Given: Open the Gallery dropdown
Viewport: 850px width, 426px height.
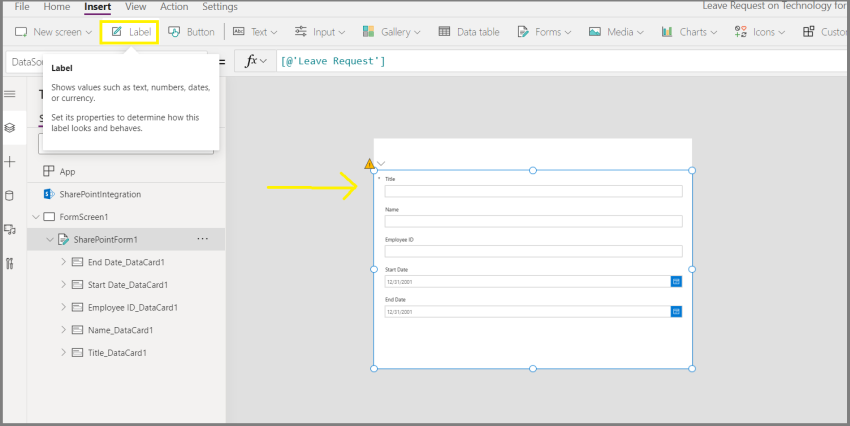Looking at the screenshot, I should [x=391, y=32].
